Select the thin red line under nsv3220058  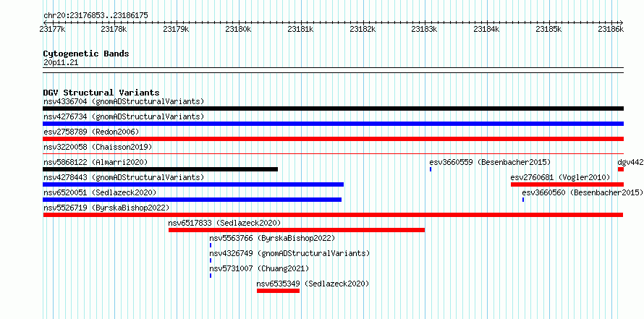[x=333, y=154]
